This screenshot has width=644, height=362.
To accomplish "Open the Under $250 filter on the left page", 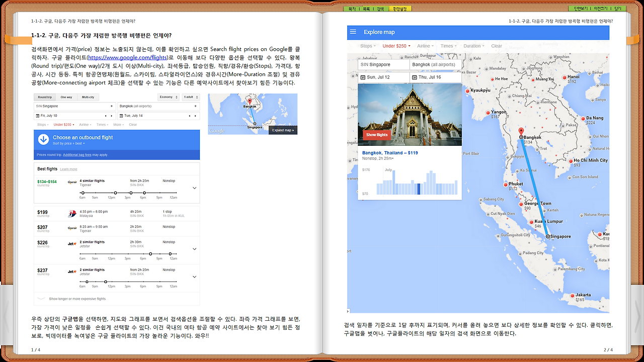I will (63, 125).
